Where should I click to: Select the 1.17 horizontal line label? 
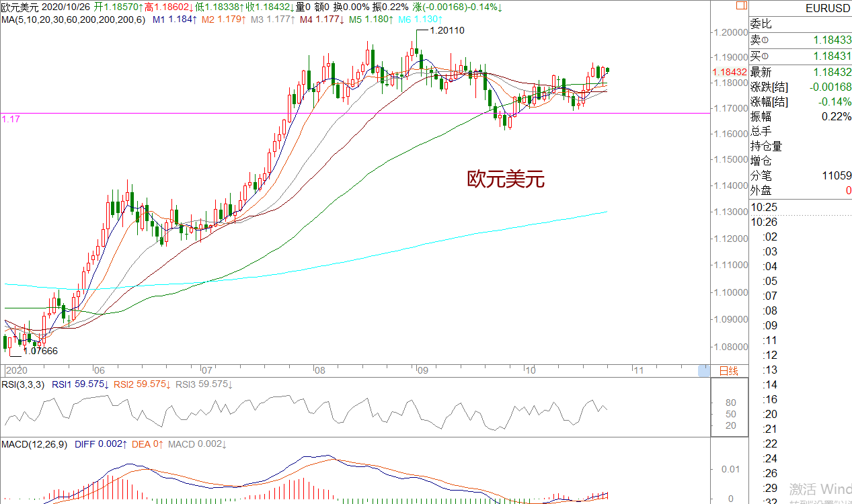tap(9, 118)
